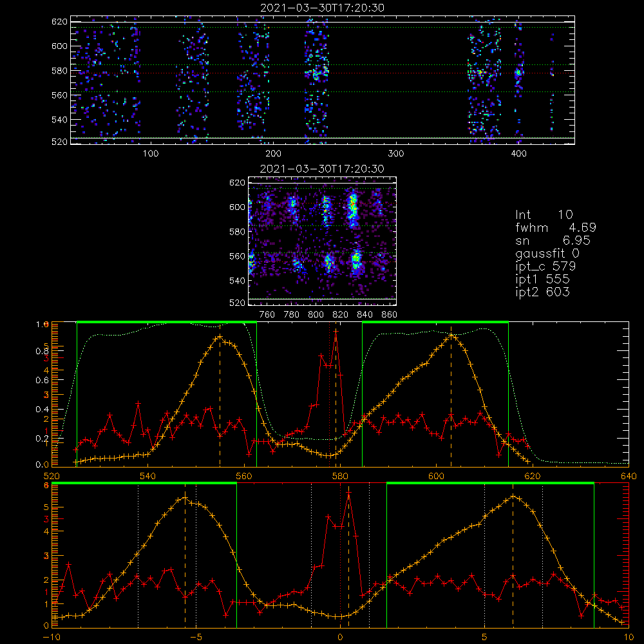644x644 pixels.
Task: Click the x-axis label -5 on the bottom plot
Action: click(x=196, y=638)
